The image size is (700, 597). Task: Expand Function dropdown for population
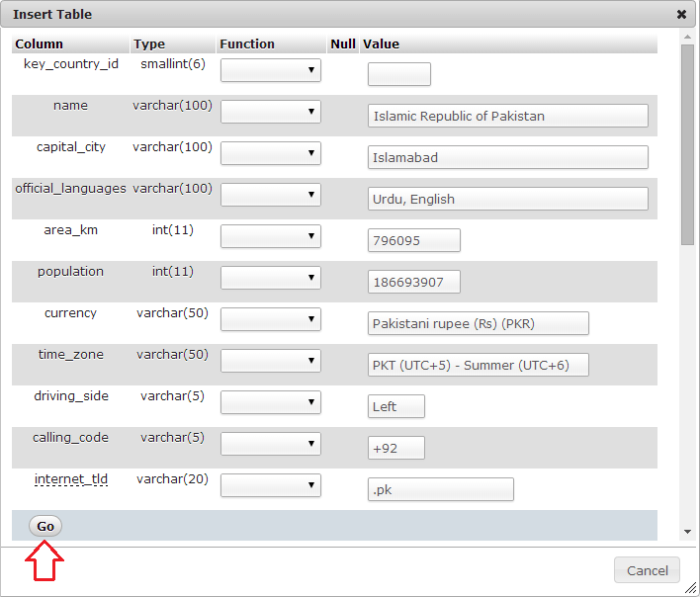270,278
